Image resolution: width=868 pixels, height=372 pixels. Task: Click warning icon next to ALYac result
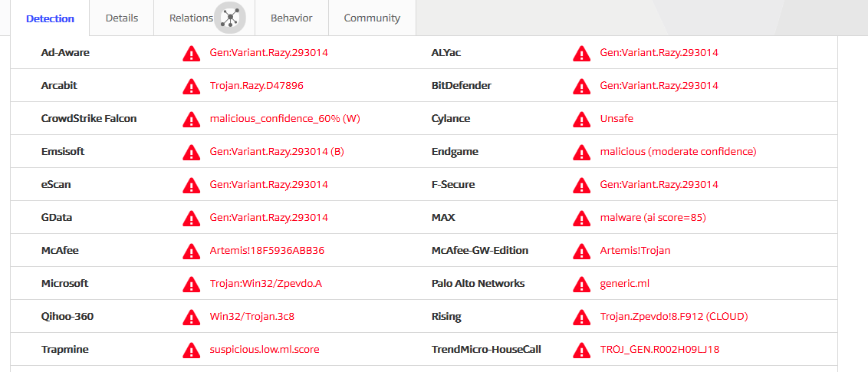pyautogui.click(x=581, y=53)
